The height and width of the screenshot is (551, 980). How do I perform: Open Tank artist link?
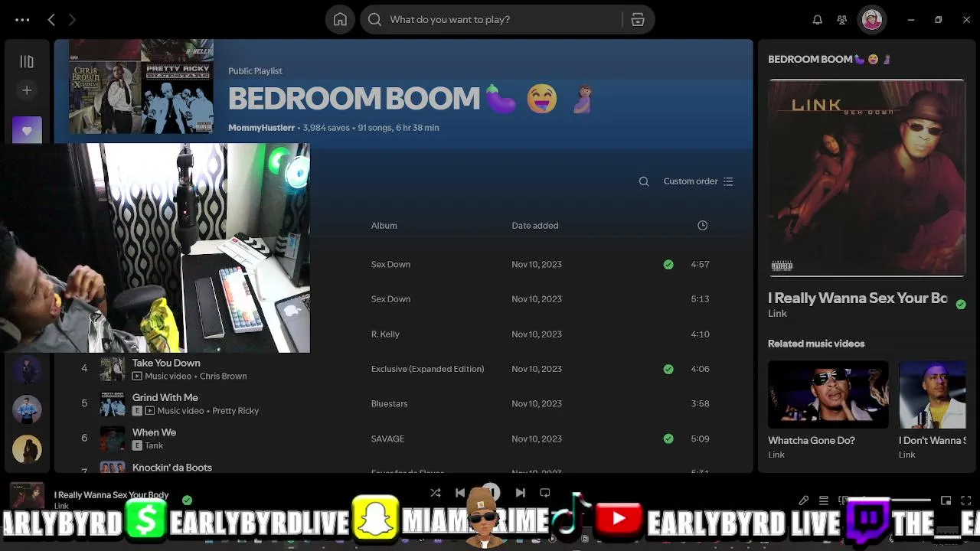coord(154,445)
